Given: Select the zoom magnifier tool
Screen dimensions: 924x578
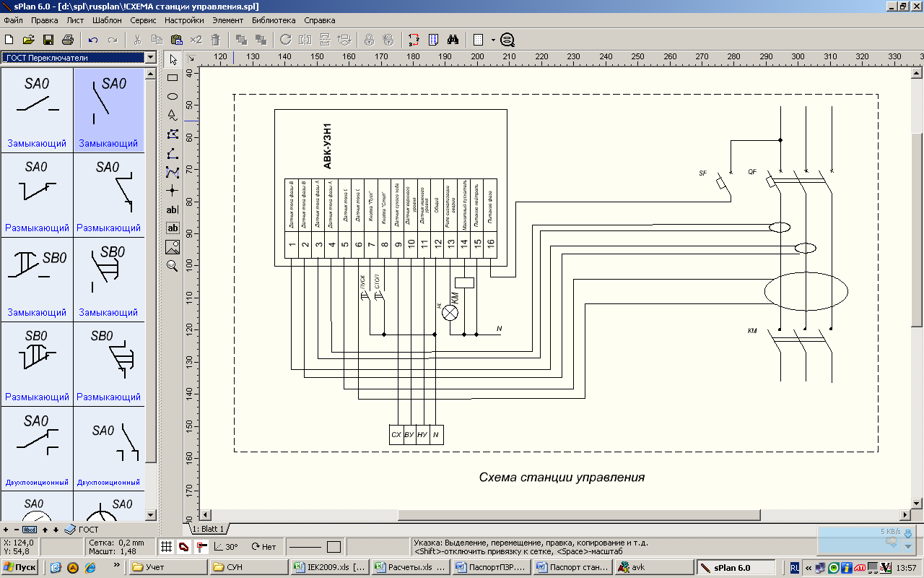Looking at the screenshot, I should coord(173,266).
